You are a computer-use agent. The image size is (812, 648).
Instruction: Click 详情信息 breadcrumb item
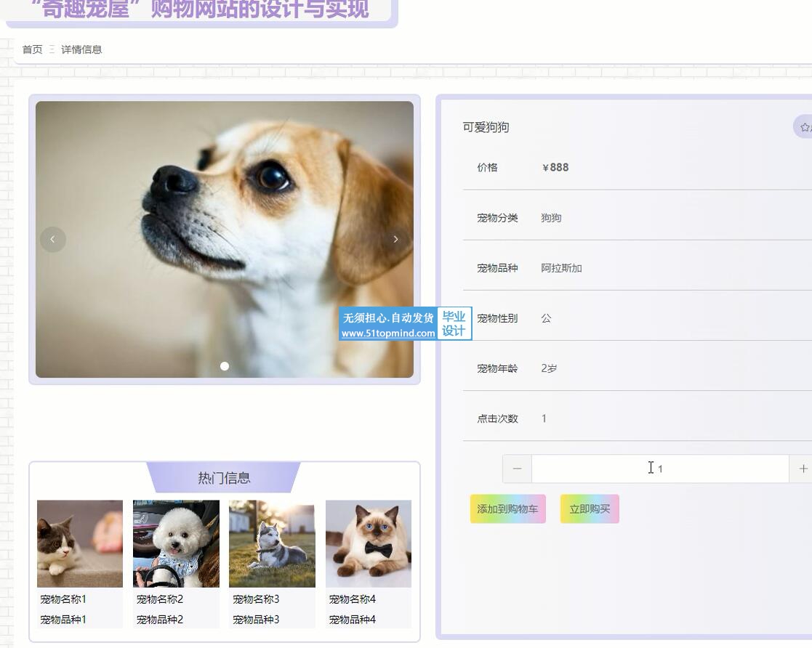(x=81, y=49)
